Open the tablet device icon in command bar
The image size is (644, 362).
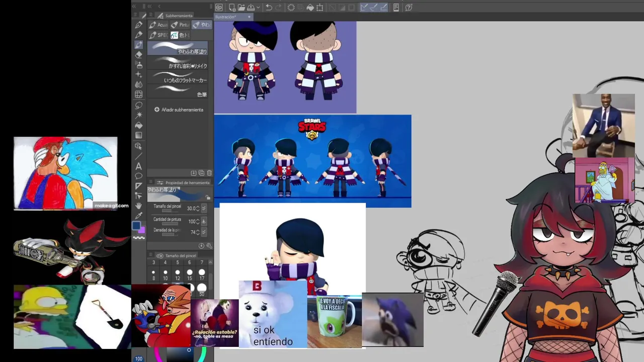tap(396, 8)
